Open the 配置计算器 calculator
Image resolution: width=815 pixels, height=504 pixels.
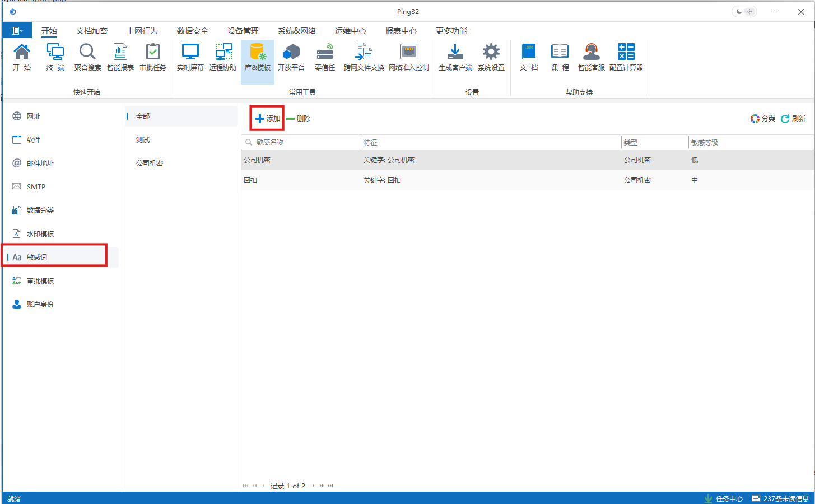click(x=626, y=57)
